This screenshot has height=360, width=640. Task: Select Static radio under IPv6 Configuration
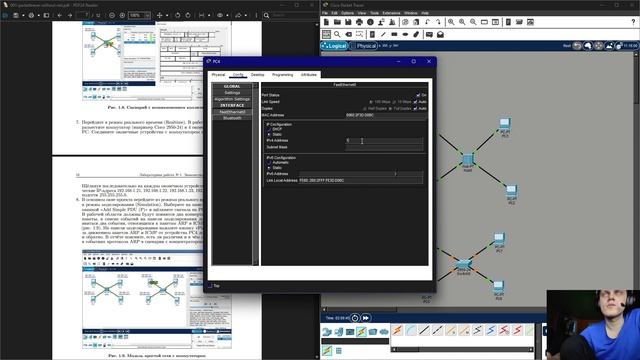(269, 168)
